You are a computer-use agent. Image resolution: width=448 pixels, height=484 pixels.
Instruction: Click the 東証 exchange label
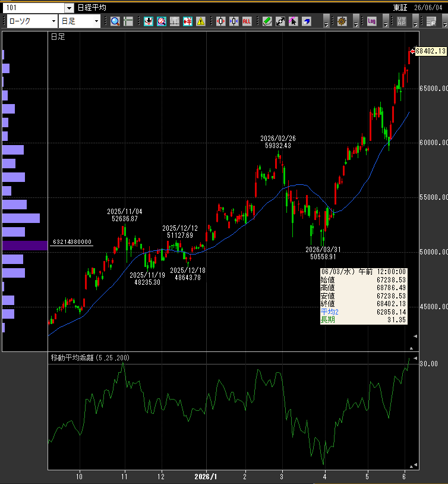(x=400, y=7)
